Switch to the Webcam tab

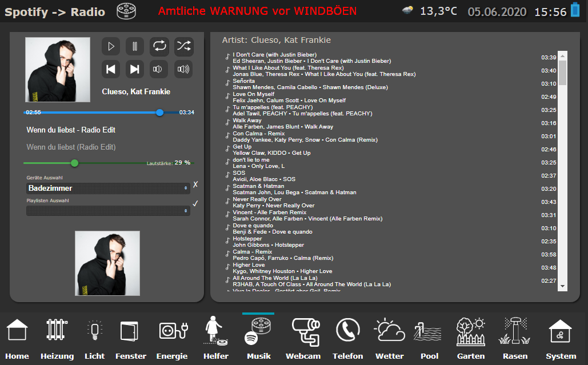pyautogui.click(x=302, y=339)
